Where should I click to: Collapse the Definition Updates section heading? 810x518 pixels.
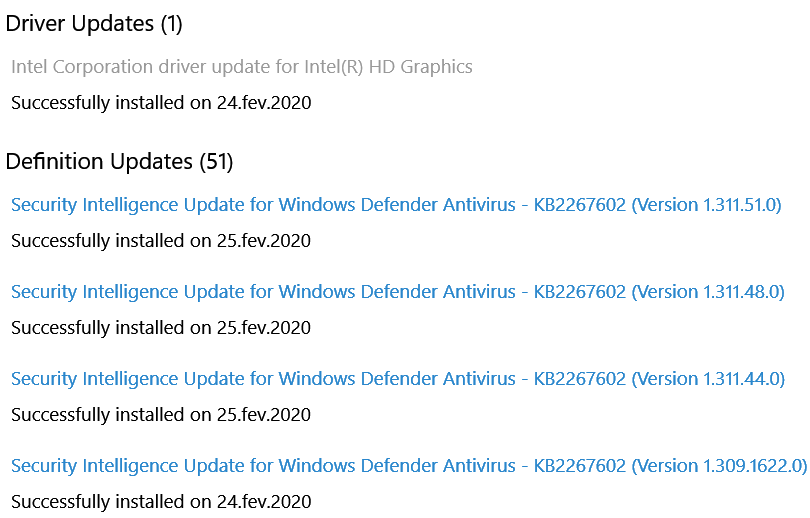(99, 161)
